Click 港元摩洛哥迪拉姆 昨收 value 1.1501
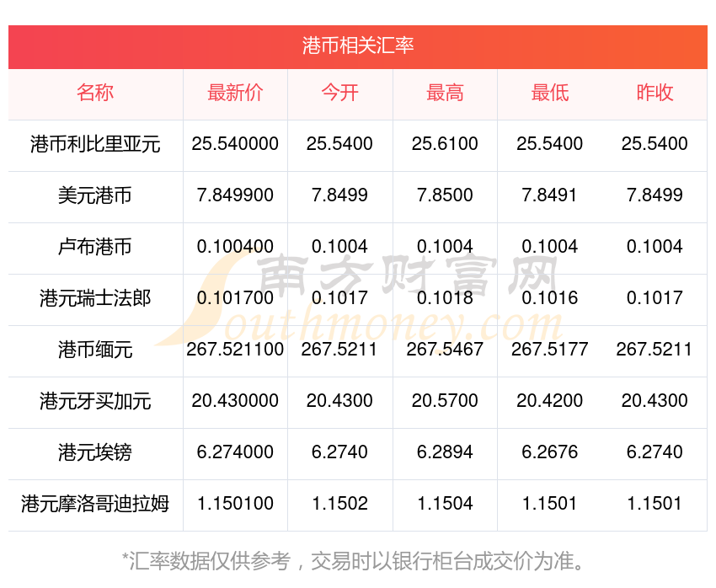This screenshot has height=588, width=716. pos(655,504)
